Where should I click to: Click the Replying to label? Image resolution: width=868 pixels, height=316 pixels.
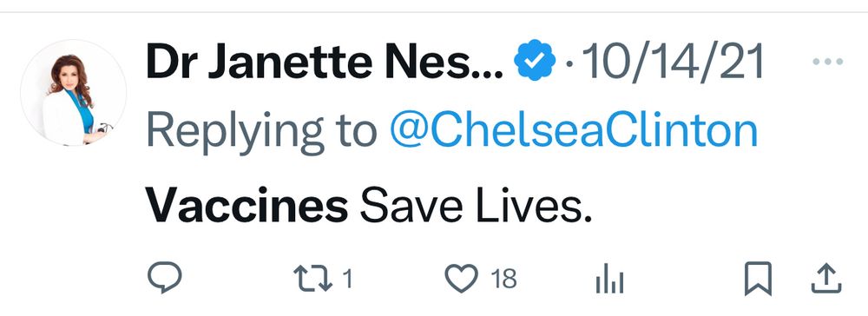tap(262, 133)
